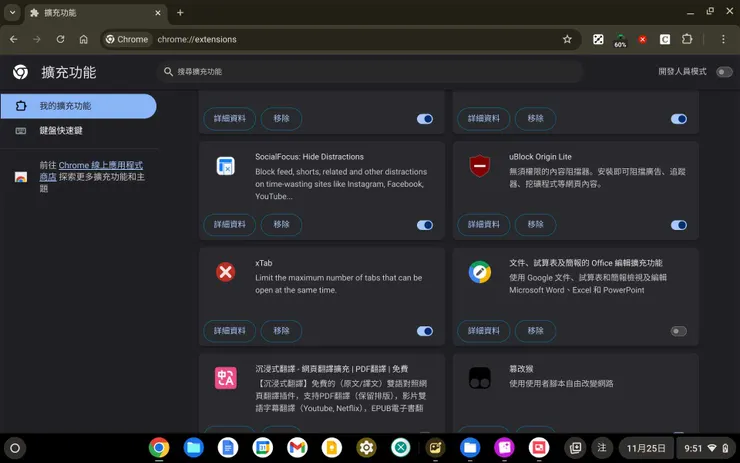Open the Chrome three-dot menu

coord(723,39)
